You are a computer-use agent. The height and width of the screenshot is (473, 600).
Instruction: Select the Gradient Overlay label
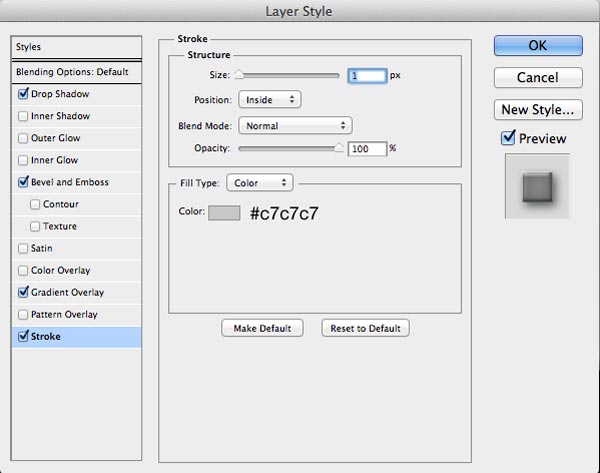[67, 292]
